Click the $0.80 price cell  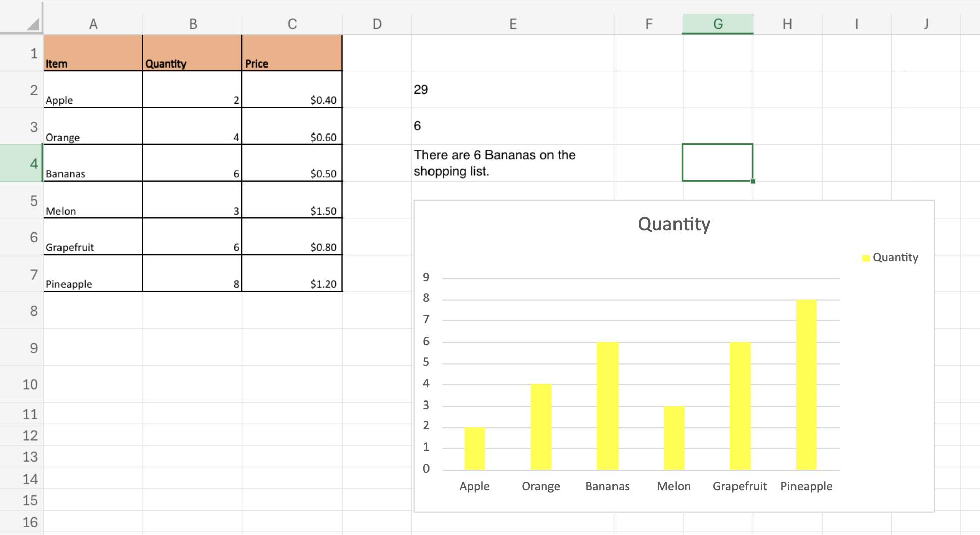292,237
